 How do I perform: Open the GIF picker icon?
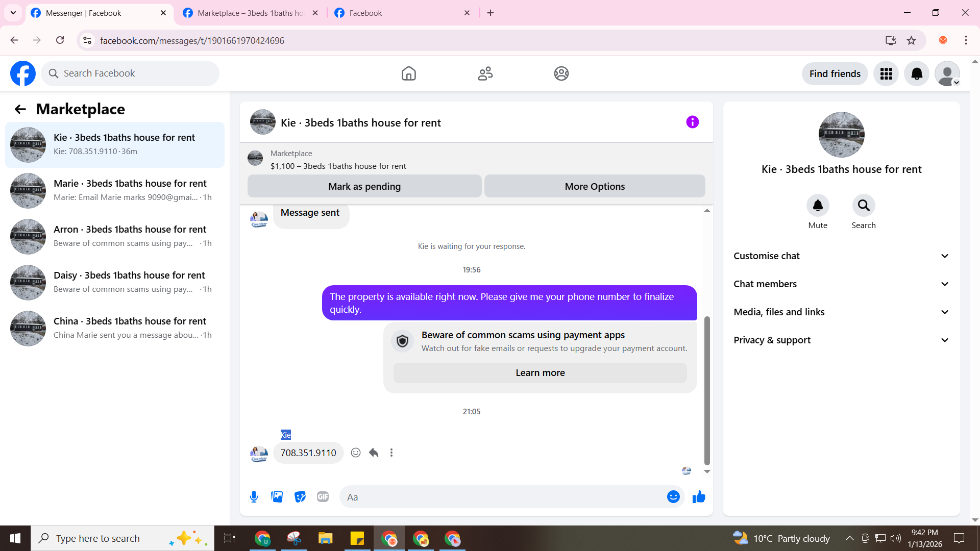[x=323, y=496]
